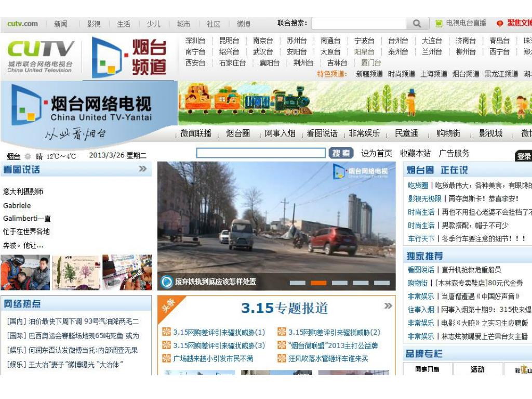Image resolution: width=532 pixels, height=399 pixels.
Task: Expand the 看图说话 section arrow
Action: coord(142,169)
